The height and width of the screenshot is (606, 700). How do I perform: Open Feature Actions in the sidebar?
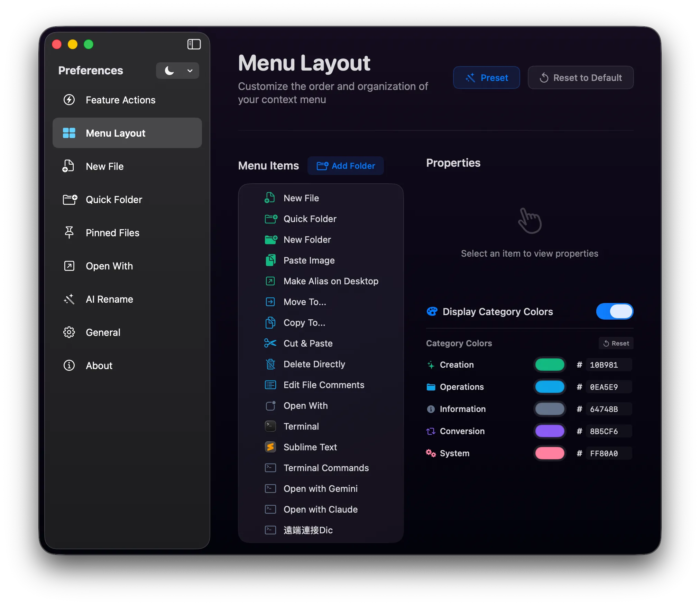point(127,100)
